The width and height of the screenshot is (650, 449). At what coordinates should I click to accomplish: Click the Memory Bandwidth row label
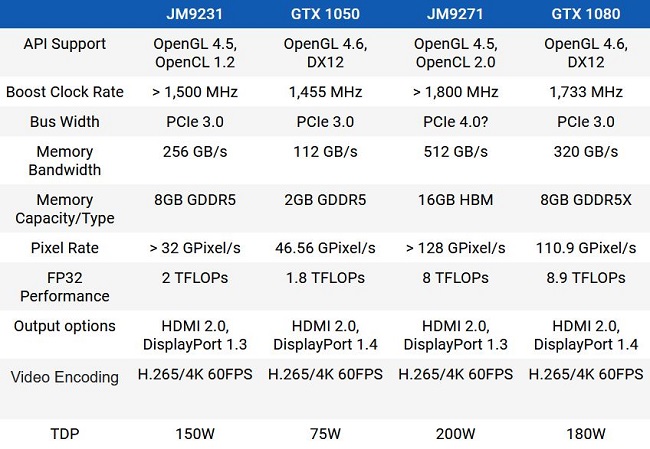[x=65, y=161]
